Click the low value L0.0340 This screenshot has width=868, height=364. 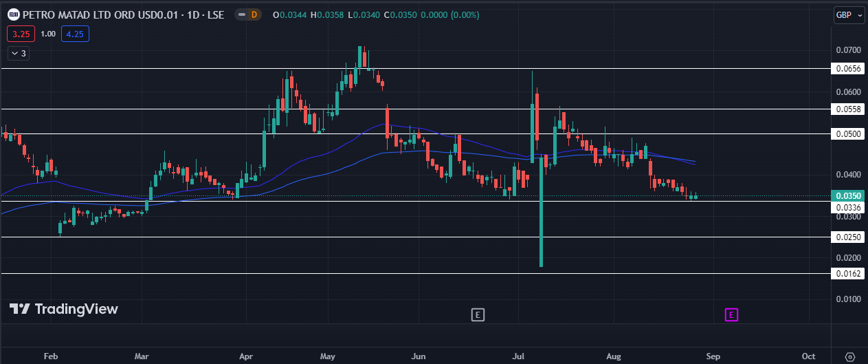pos(364,14)
